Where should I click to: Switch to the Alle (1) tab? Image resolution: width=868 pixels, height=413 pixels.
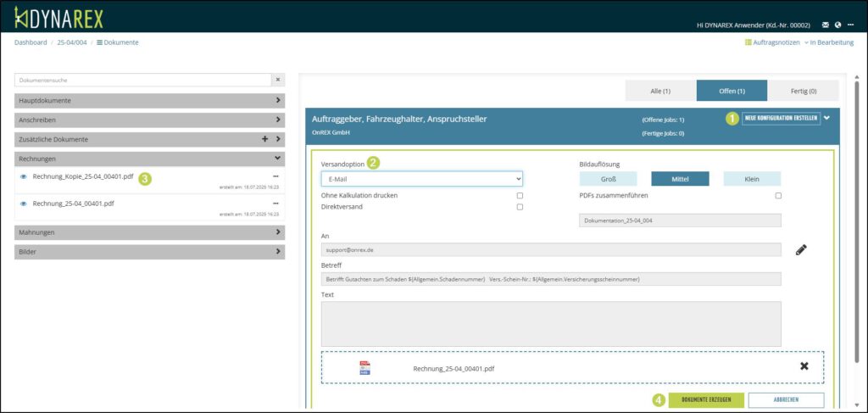(660, 91)
